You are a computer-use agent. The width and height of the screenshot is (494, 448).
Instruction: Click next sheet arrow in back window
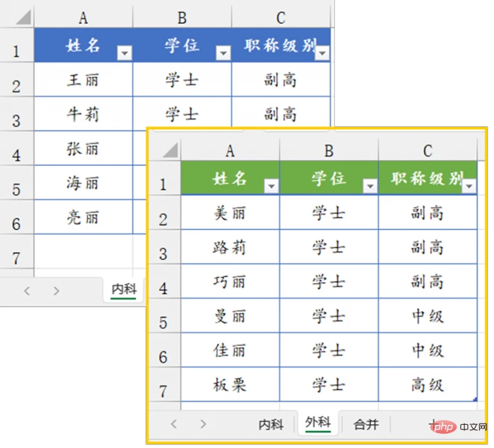pos(57,291)
